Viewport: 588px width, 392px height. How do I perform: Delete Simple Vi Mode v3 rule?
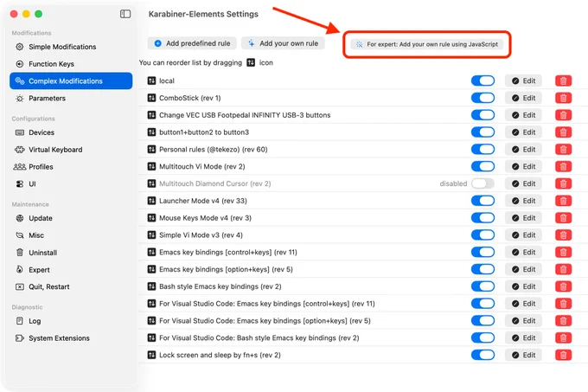(x=563, y=235)
